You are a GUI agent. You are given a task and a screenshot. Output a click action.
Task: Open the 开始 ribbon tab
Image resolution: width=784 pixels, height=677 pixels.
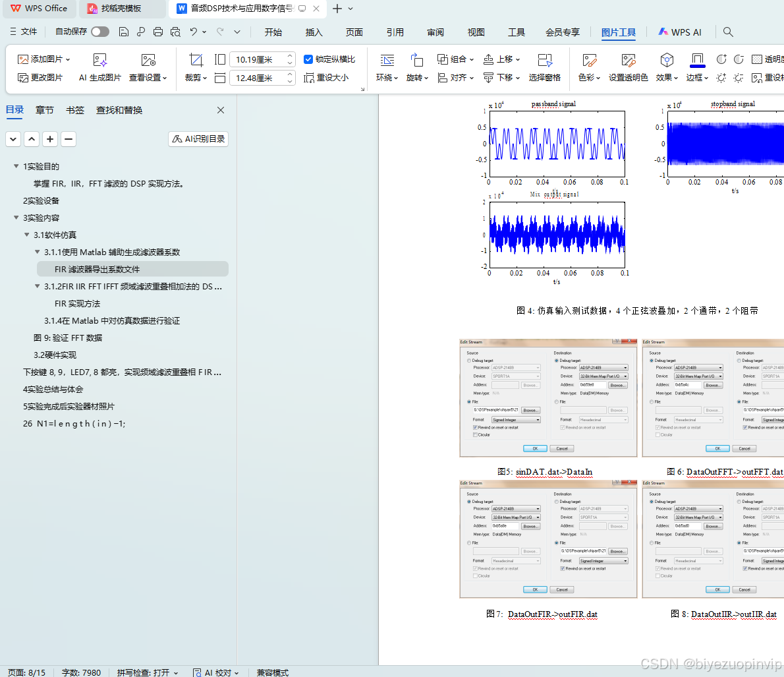tap(273, 32)
